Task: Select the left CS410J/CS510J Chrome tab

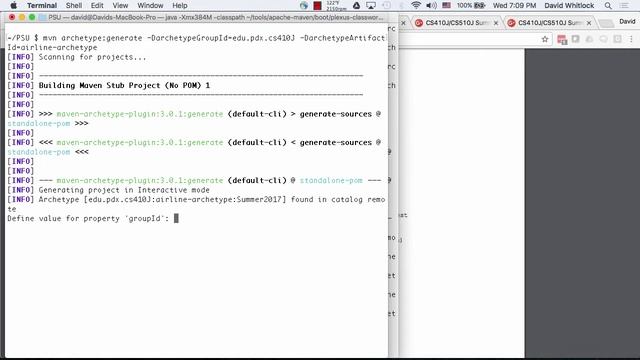Action: pos(456,23)
